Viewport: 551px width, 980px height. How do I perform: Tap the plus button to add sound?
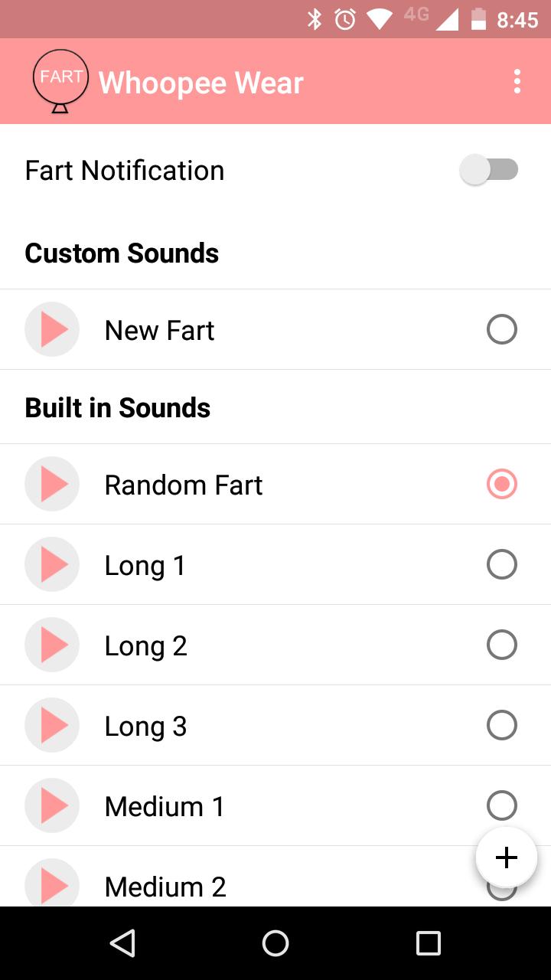[507, 857]
